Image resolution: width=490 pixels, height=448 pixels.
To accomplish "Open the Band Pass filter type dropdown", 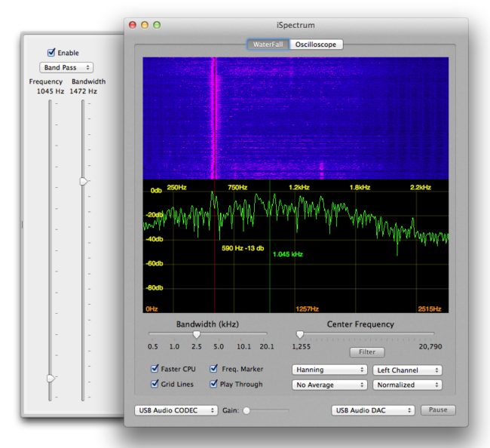I will [x=67, y=68].
